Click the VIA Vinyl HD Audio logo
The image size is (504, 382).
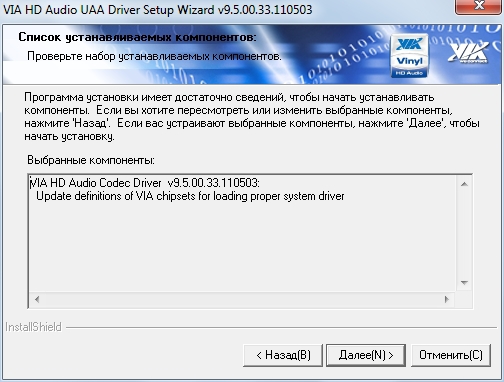click(409, 56)
